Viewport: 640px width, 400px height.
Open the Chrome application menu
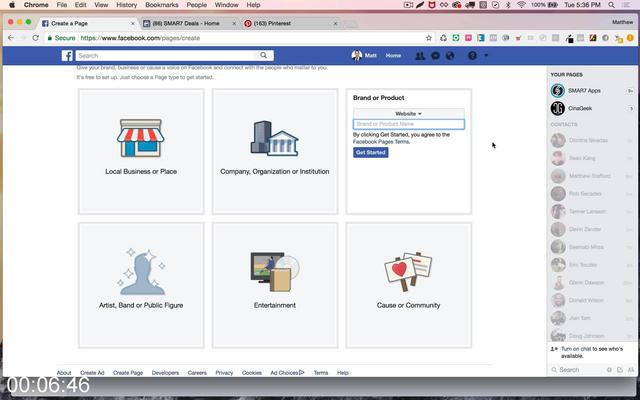click(x=36, y=5)
